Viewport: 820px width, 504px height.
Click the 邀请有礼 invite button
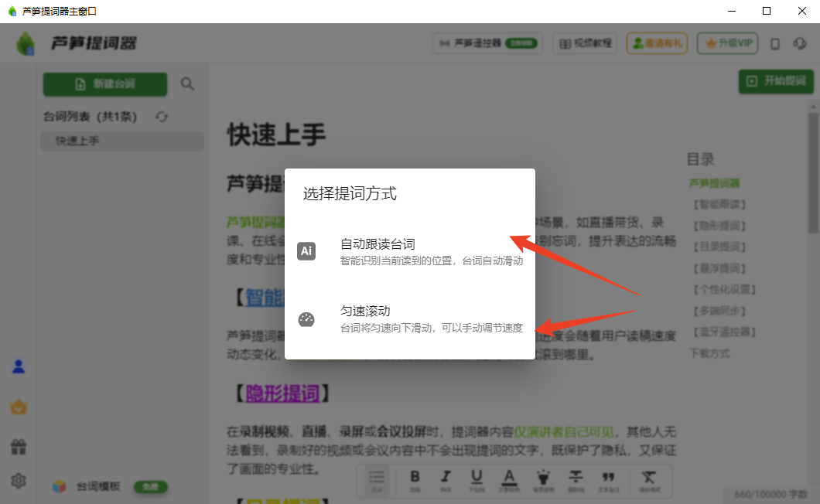[x=658, y=43]
